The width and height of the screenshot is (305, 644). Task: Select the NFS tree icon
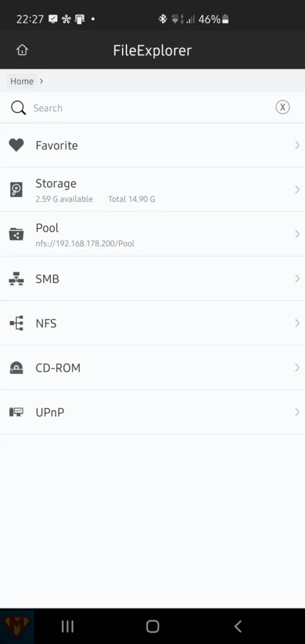click(x=16, y=323)
